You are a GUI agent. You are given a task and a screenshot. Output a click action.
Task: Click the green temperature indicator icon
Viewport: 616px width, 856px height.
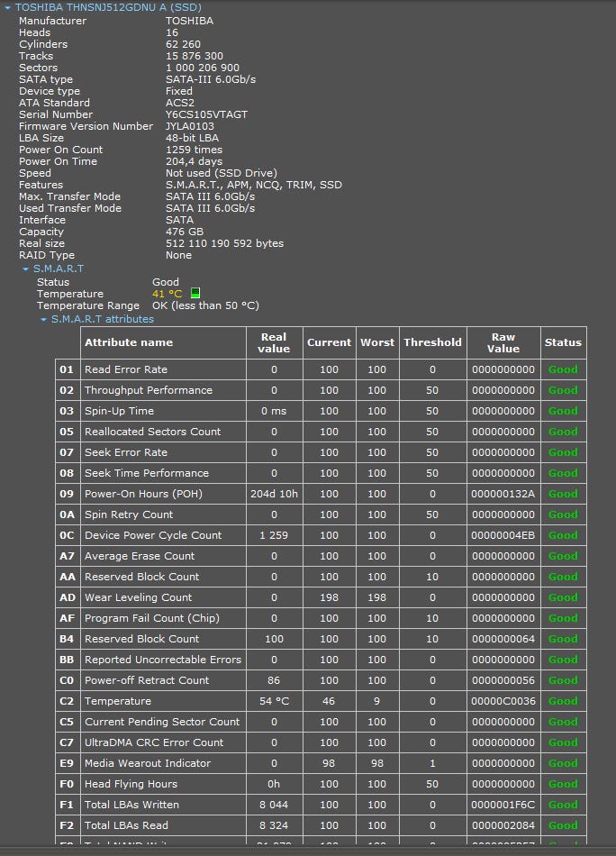195,294
